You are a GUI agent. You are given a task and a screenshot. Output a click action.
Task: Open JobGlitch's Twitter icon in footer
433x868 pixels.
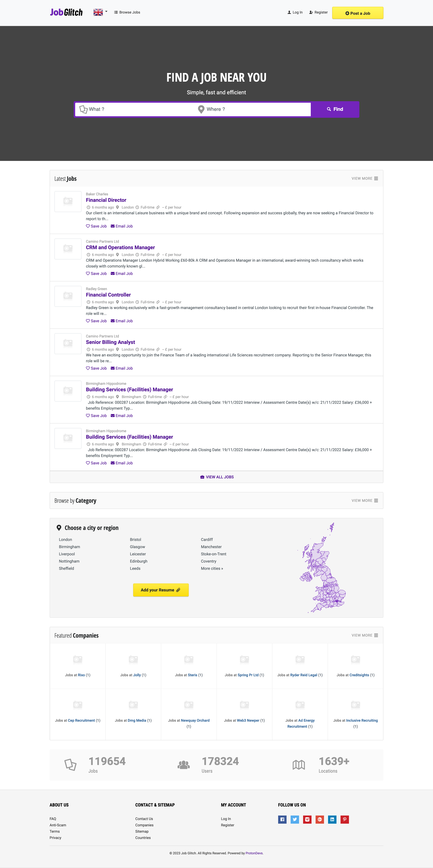[x=295, y=819]
